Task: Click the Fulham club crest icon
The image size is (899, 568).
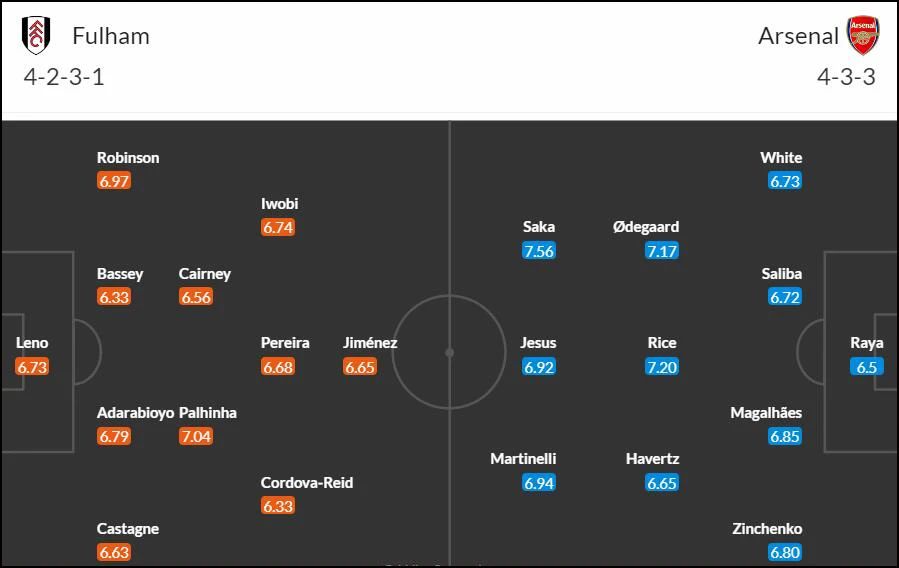Action: (x=36, y=36)
